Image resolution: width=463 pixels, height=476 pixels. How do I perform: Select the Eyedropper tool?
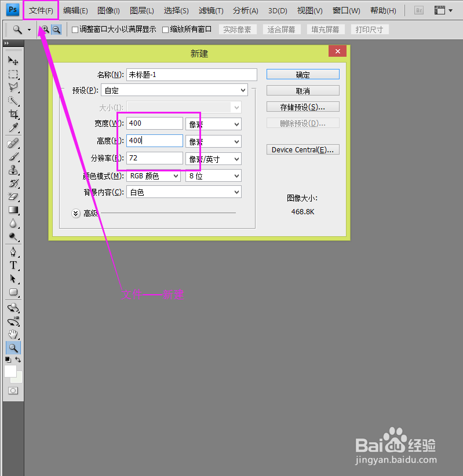pos(13,127)
